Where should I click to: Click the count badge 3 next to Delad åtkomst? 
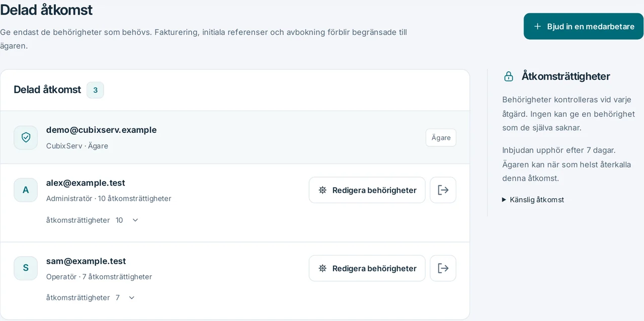pyautogui.click(x=95, y=90)
